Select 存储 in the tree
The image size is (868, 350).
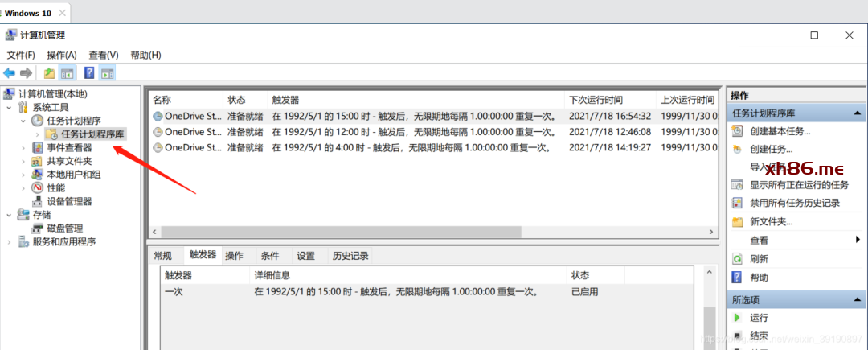click(x=42, y=215)
